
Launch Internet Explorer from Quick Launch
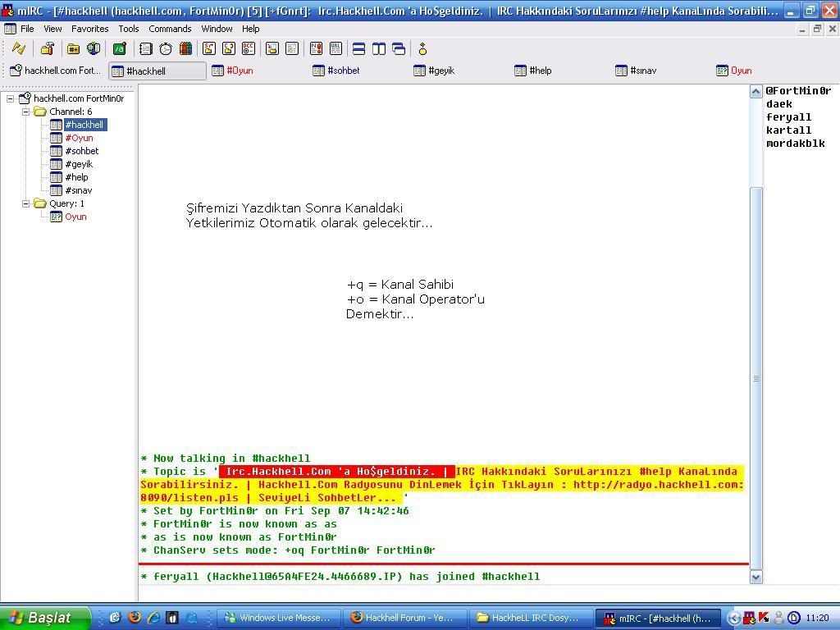pyautogui.click(x=153, y=618)
